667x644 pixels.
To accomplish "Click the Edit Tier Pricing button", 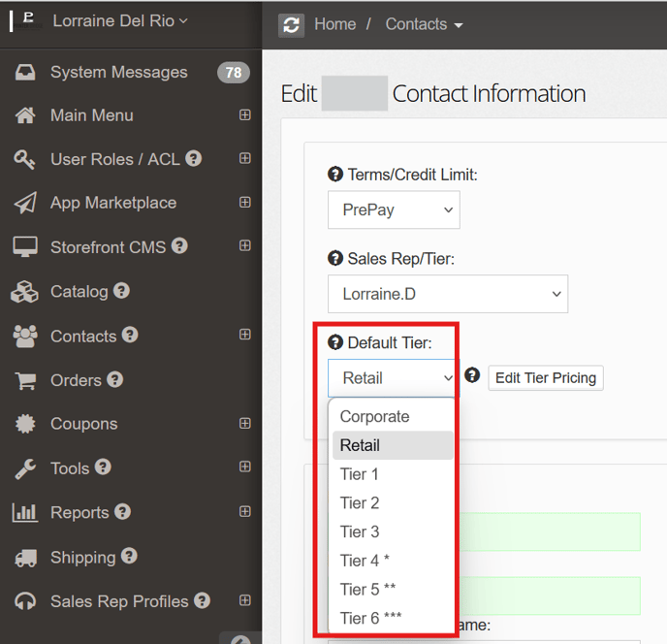I will (x=546, y=377).
